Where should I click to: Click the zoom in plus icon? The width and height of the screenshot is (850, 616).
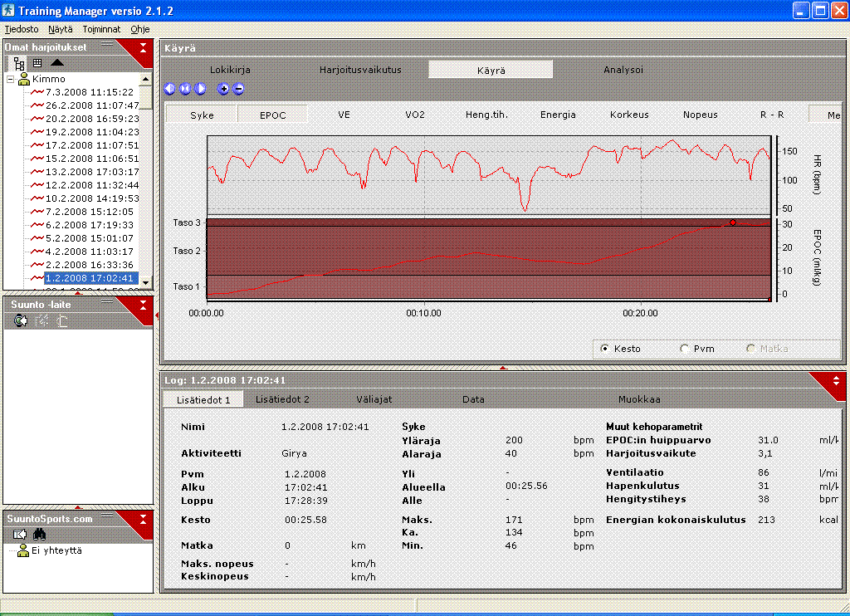[223, 89]
